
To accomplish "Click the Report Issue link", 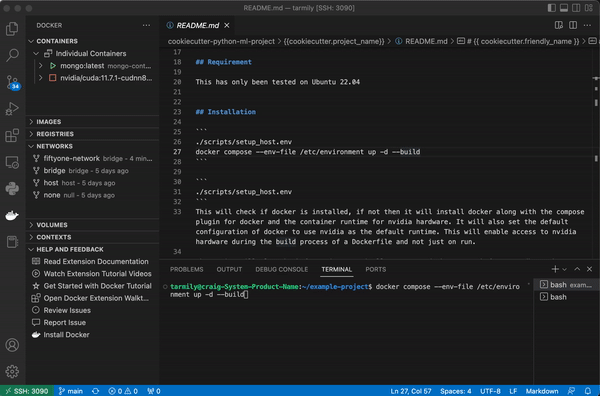I will [x=64, y=323].
